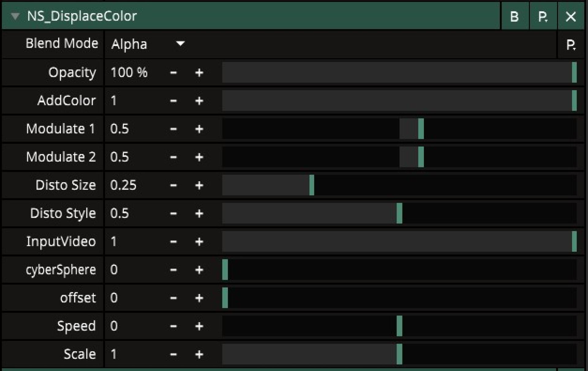Click the B bypass button in header
Viewport: 588px width, 371px height.
pos(514,17)
